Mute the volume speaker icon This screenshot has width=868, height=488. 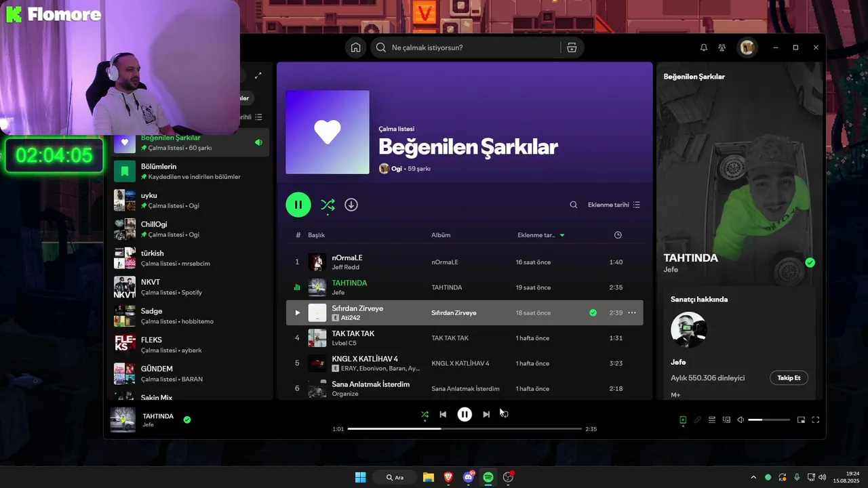741,420
